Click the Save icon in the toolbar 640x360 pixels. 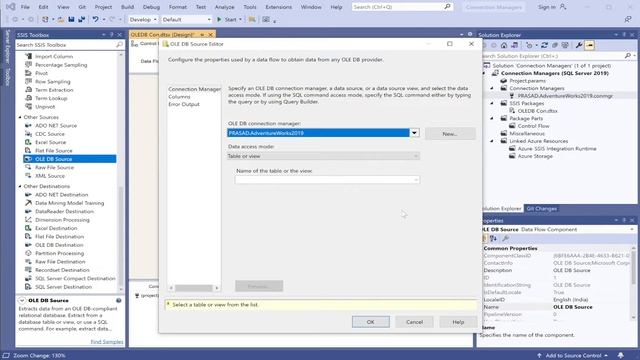click(71, 19)
